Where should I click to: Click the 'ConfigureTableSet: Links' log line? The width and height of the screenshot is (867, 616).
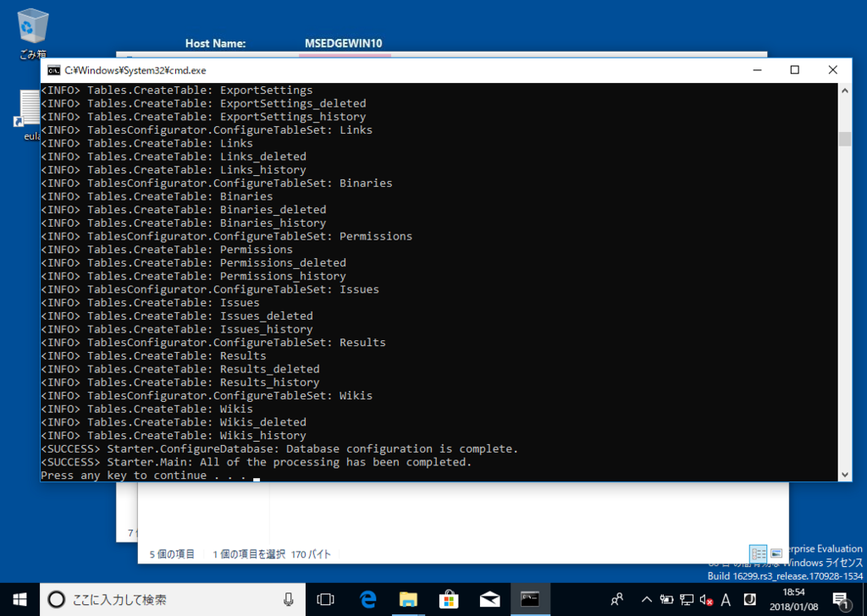207,129
